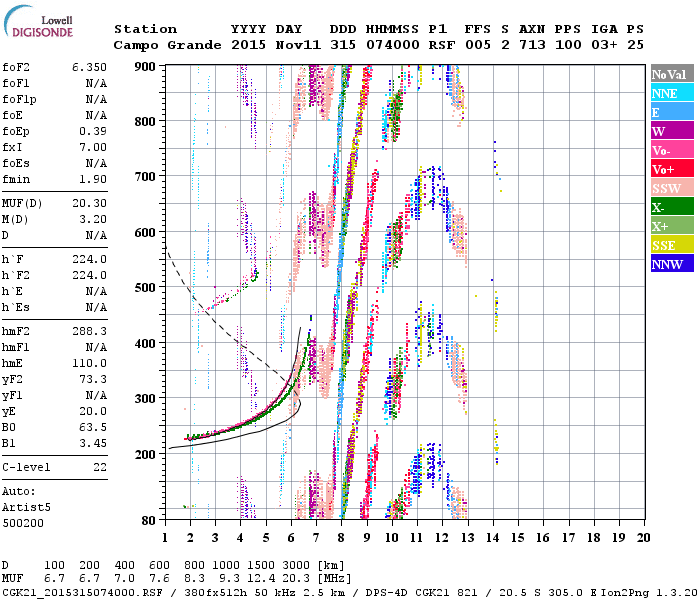Click the B1 value 3.45

pos(93,444)
